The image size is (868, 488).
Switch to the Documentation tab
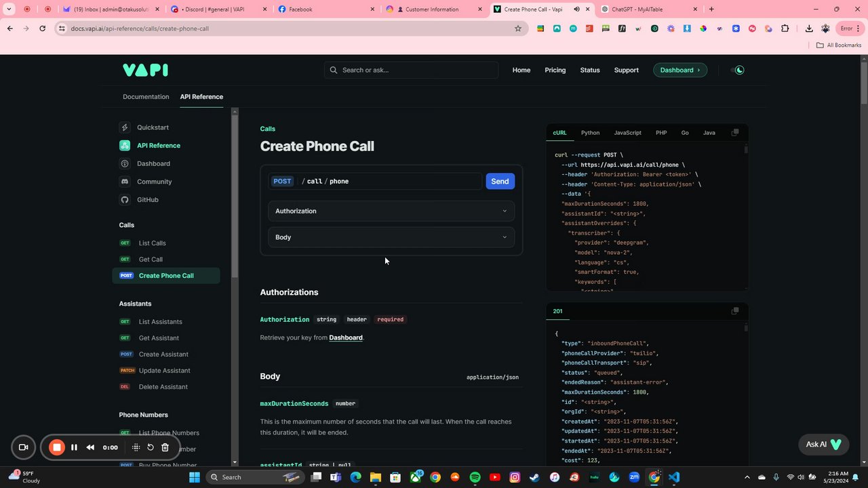click(146, 96)
